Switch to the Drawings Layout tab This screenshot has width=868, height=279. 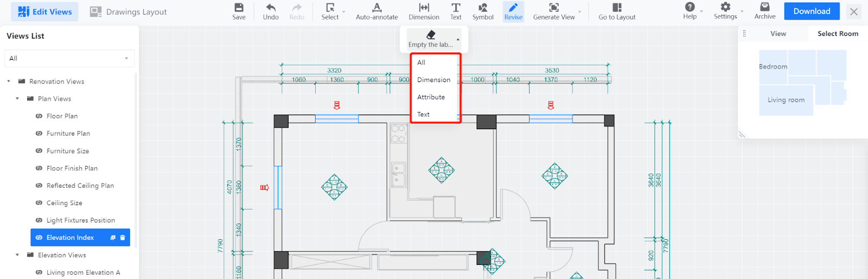129,11
